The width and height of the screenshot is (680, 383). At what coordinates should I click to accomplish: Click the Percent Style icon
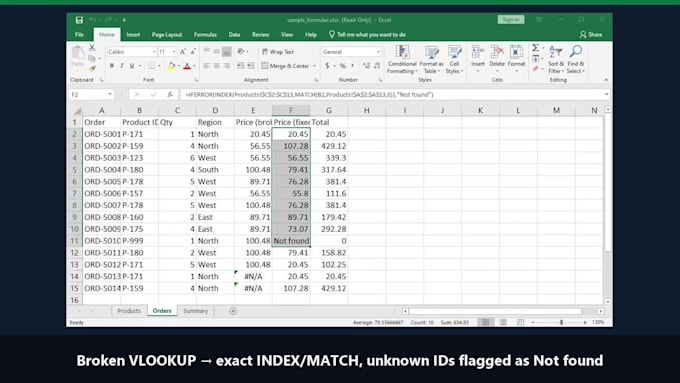(343, 66)
